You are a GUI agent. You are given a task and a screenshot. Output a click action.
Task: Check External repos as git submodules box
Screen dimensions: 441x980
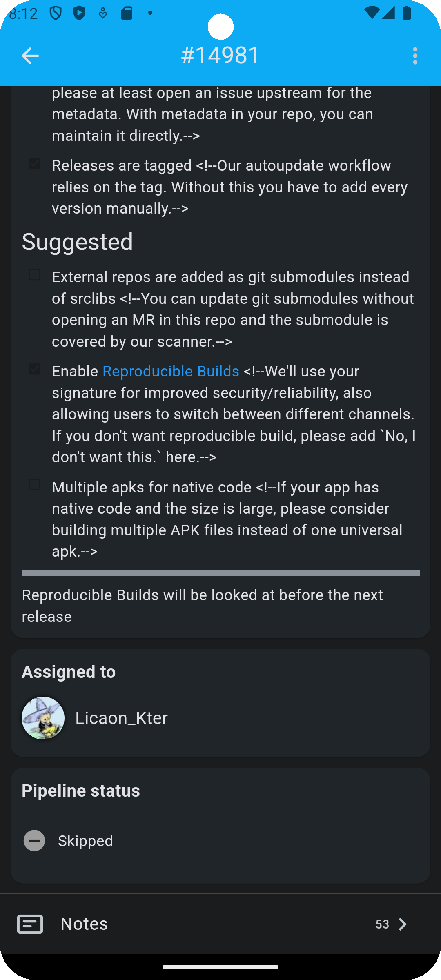click(x=35, y=275)
